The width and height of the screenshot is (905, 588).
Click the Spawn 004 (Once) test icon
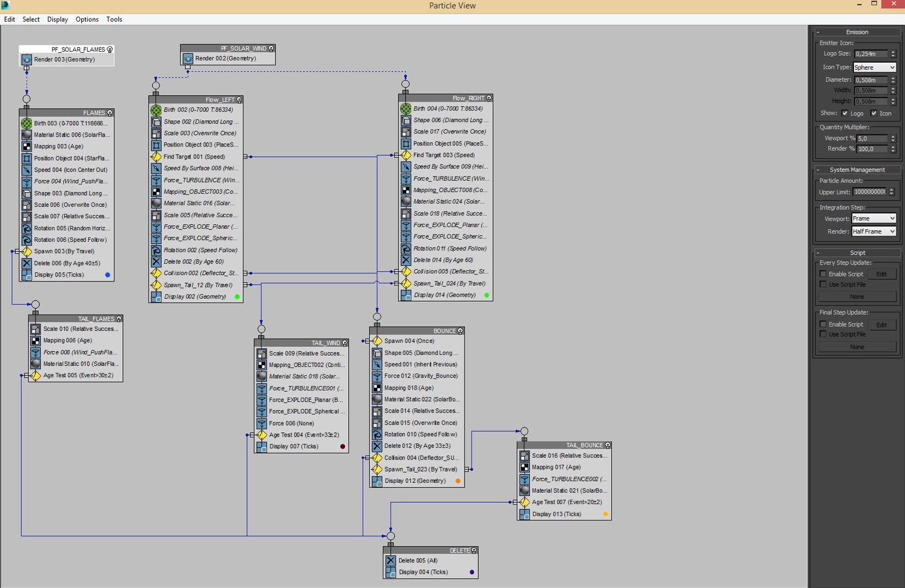[377, 341]
